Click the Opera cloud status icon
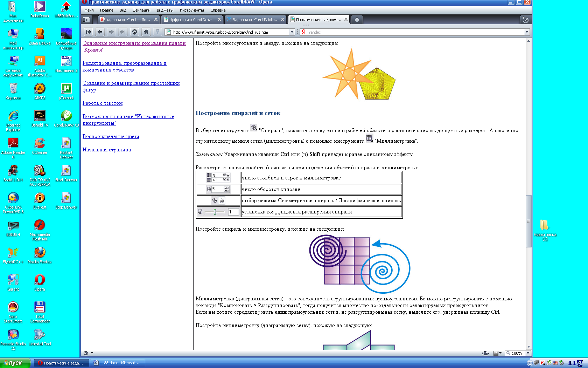 point(86,353)
